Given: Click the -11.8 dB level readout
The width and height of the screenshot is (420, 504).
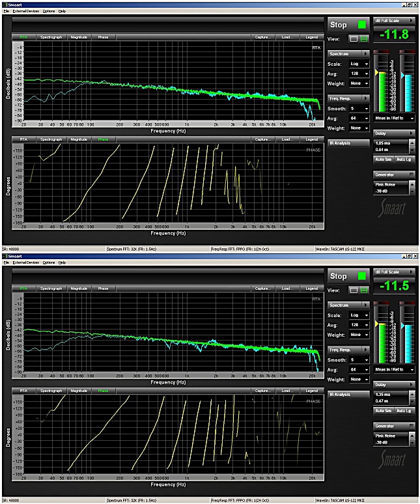Looking at the screenshot, I should [395, 34].
